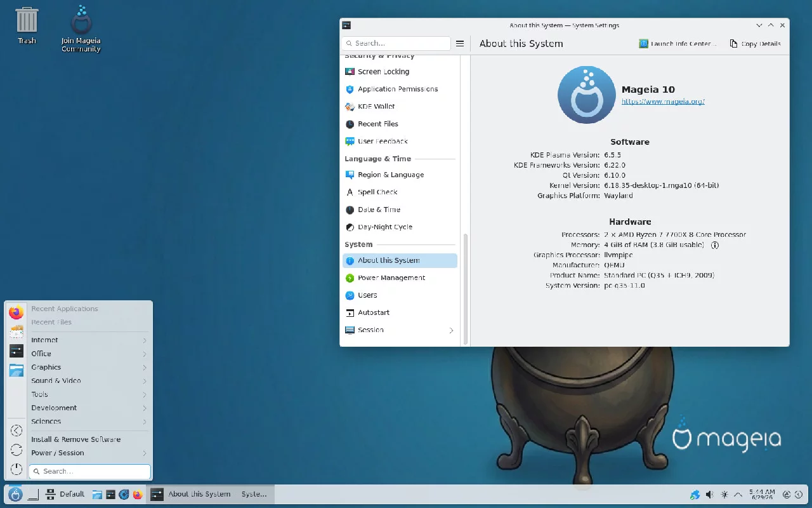Open the https://www.mageia.org/ link
This screenshot has height=508, width=812.
pyautogui.click(x=663, y=102)
